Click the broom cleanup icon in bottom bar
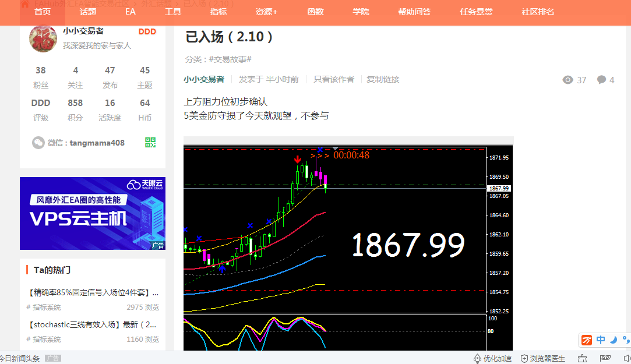Image resolution: width=631 pixels, height=364 pixels. [582, 358]
